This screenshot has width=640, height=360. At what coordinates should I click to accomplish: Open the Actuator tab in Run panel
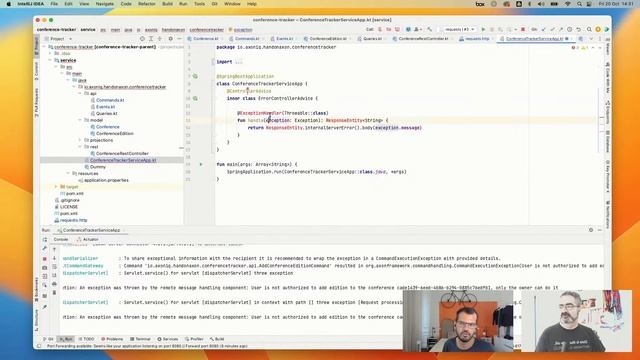[x=88, y=240]
